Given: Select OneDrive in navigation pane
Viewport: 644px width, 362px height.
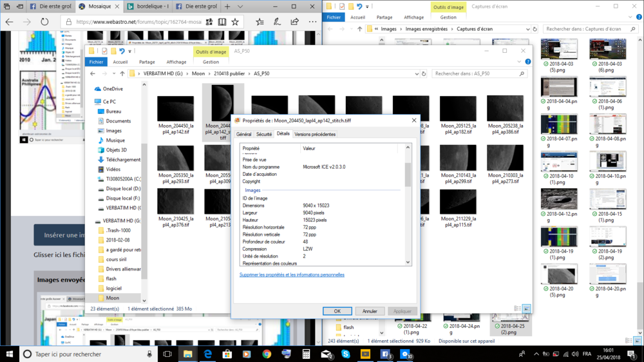Looking at the screenshot, I should pos(113,89).
